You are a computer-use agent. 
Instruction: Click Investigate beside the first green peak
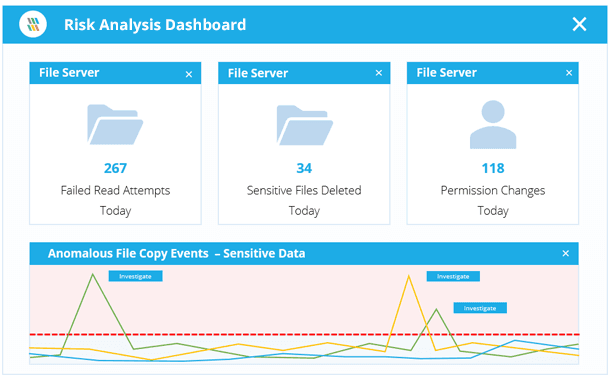(135, 276)
